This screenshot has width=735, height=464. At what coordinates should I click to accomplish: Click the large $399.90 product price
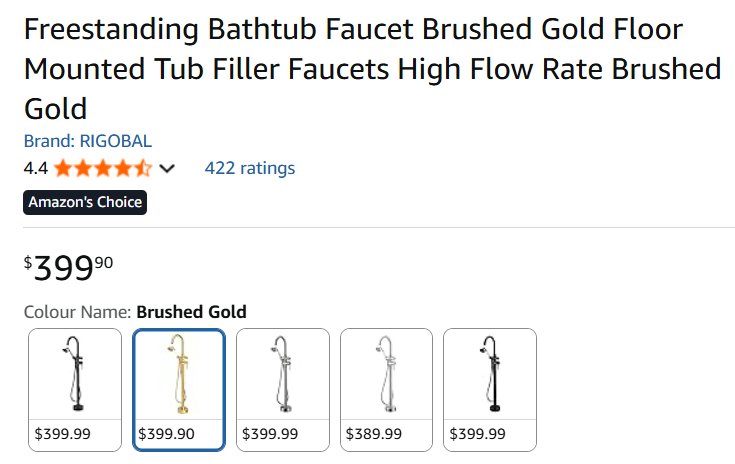[x=69, y=267]
